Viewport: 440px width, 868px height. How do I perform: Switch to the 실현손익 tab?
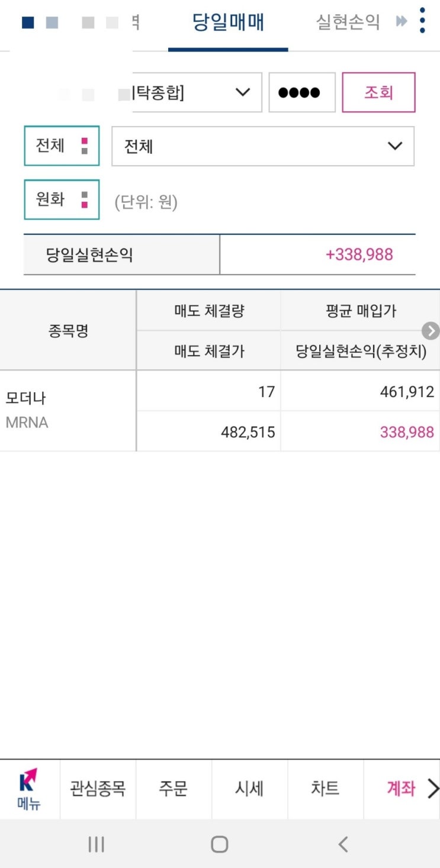tap(348, 22)
